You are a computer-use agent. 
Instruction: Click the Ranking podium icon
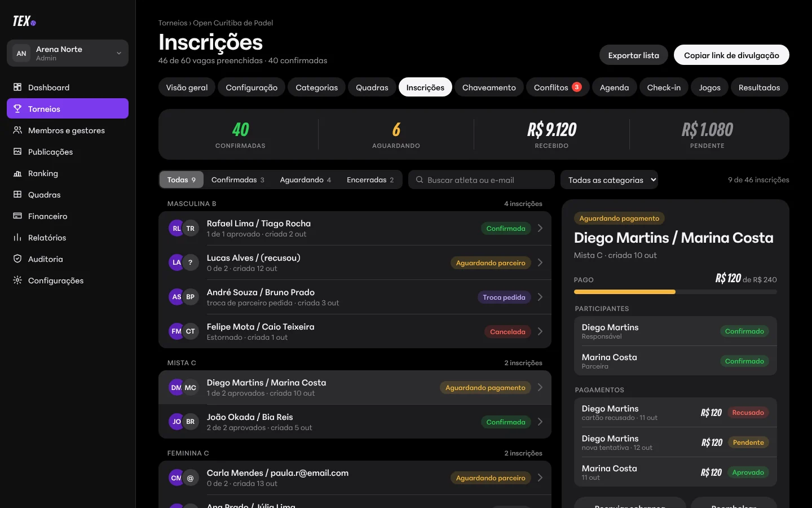(17, 173)
